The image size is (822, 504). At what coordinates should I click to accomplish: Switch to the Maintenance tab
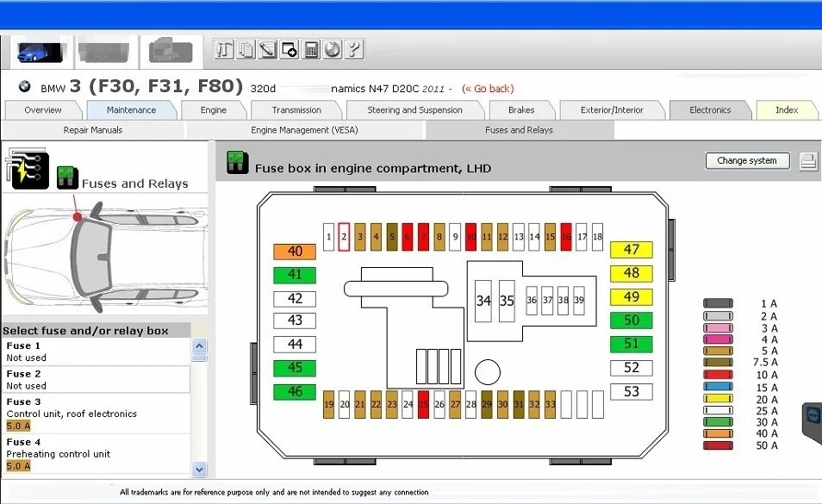coord(131,110)
